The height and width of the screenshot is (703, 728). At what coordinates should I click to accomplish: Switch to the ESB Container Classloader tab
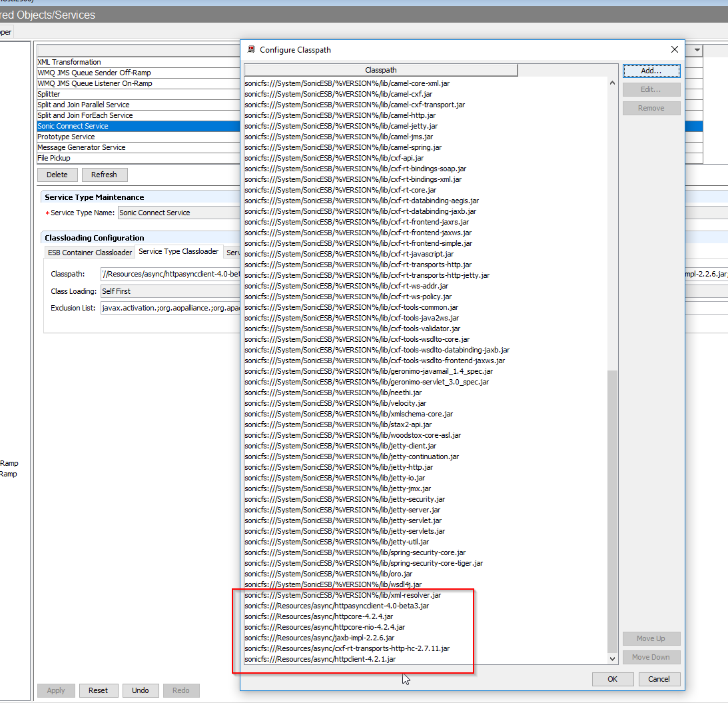(90, 253)
